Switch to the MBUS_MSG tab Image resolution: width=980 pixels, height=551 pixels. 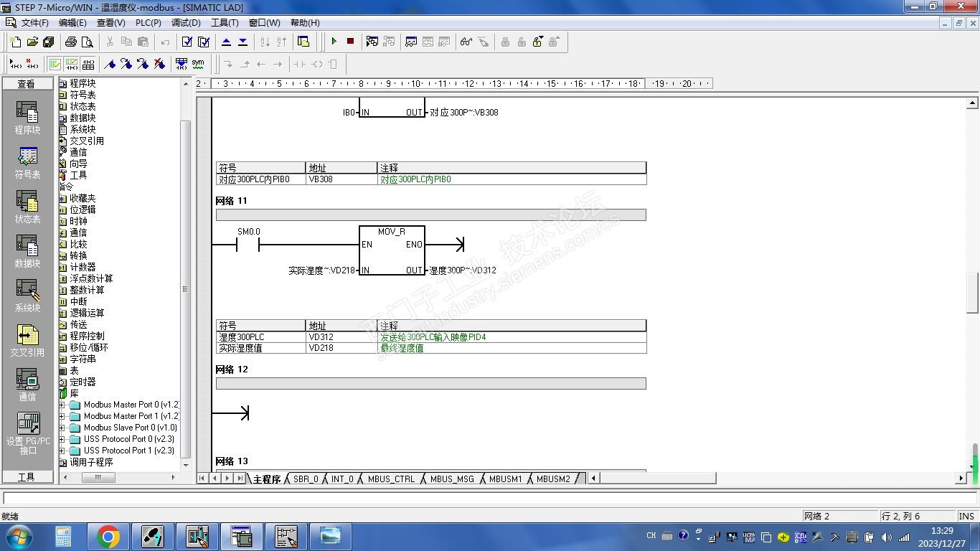click(452, 479)
